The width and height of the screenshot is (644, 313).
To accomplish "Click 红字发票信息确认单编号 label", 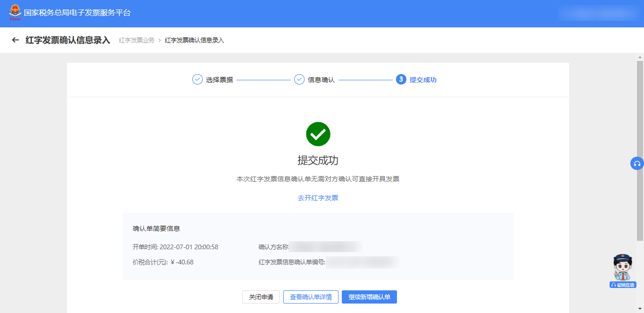I will (x=292, y=262).
